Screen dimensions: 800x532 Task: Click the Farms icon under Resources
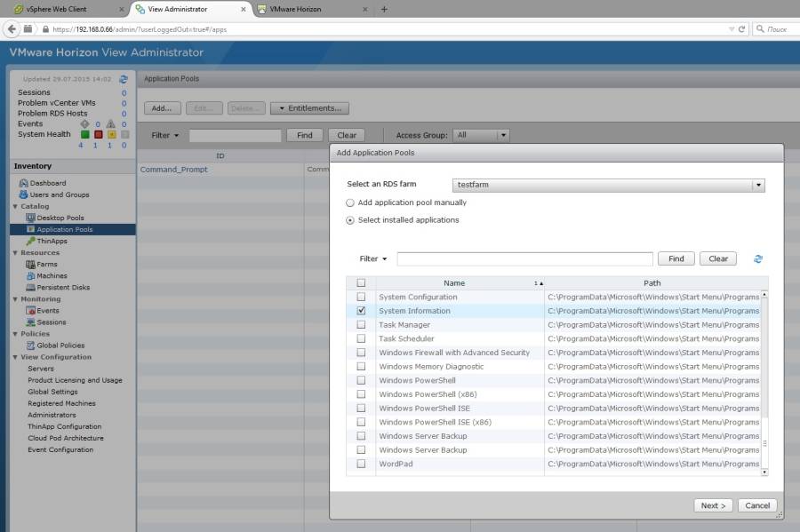(30, 264)
